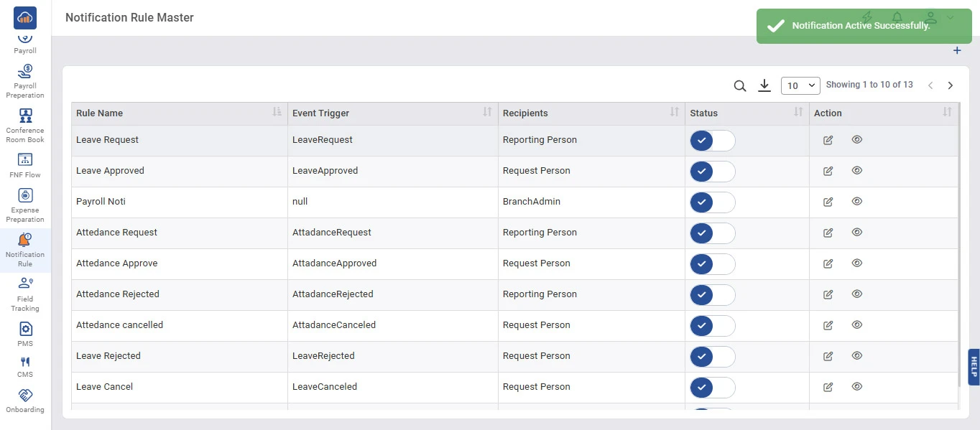Open the HELP side tab

[x=974, y=367]
